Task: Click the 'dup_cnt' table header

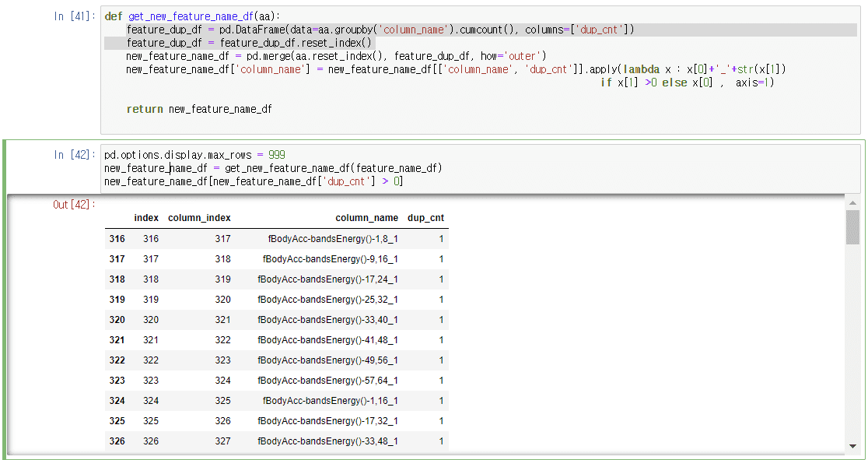Action: click(425, 218)
